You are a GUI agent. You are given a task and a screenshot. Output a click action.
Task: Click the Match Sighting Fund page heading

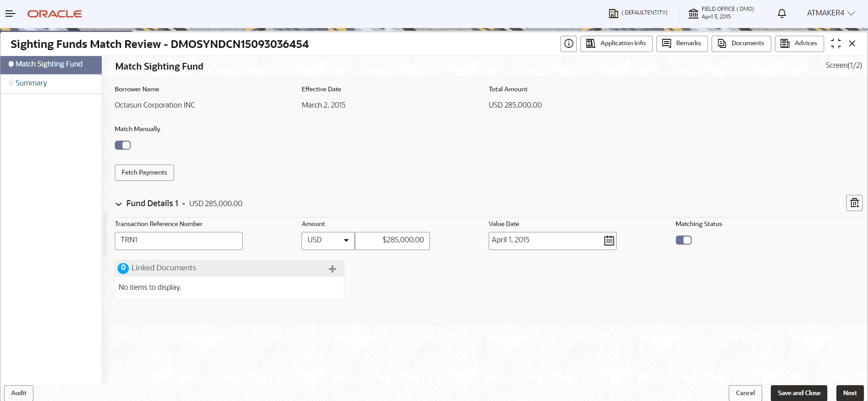pos(159,66)
